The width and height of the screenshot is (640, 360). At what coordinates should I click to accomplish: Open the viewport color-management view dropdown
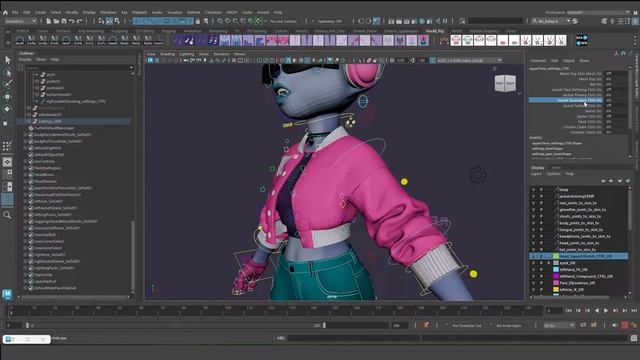pyautogui.click(x=469, y=60)
